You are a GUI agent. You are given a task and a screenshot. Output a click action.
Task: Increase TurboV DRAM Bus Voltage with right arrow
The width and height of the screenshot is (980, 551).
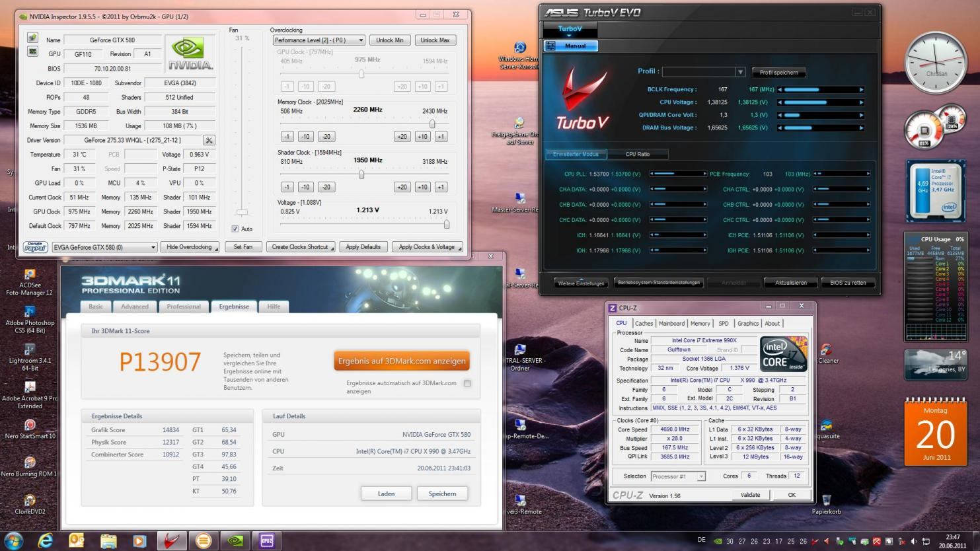point(861,128)
